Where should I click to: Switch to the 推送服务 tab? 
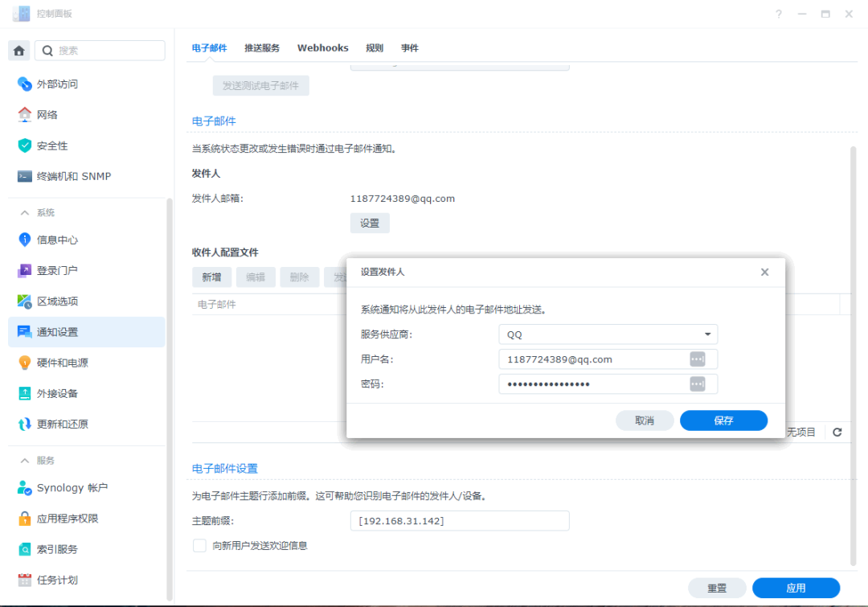(x=262, y=47)
